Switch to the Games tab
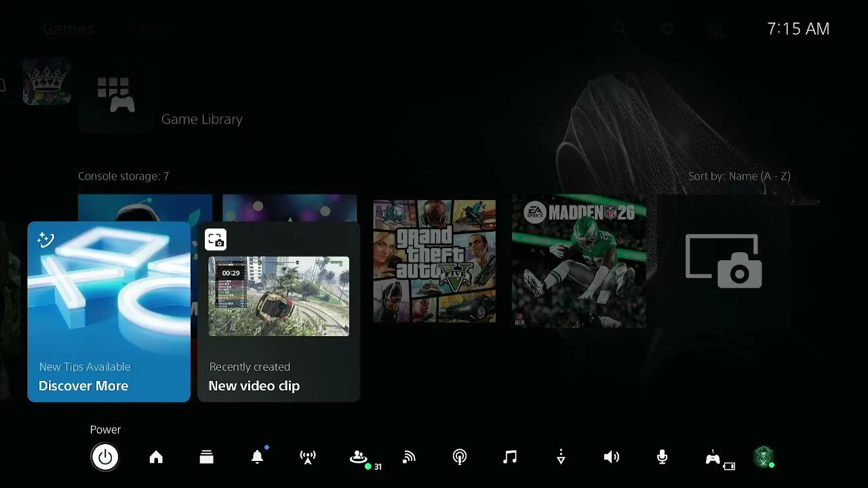 click(68, 29)
